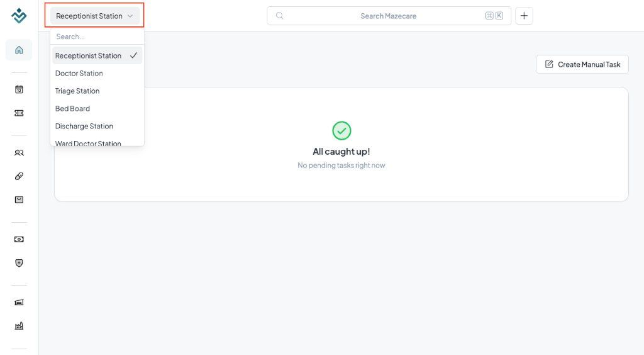Image resolution: width=644 pixels, height=355 pixels.
Task: Click the Mazecare logo icon
Action: tap(19, 16)
